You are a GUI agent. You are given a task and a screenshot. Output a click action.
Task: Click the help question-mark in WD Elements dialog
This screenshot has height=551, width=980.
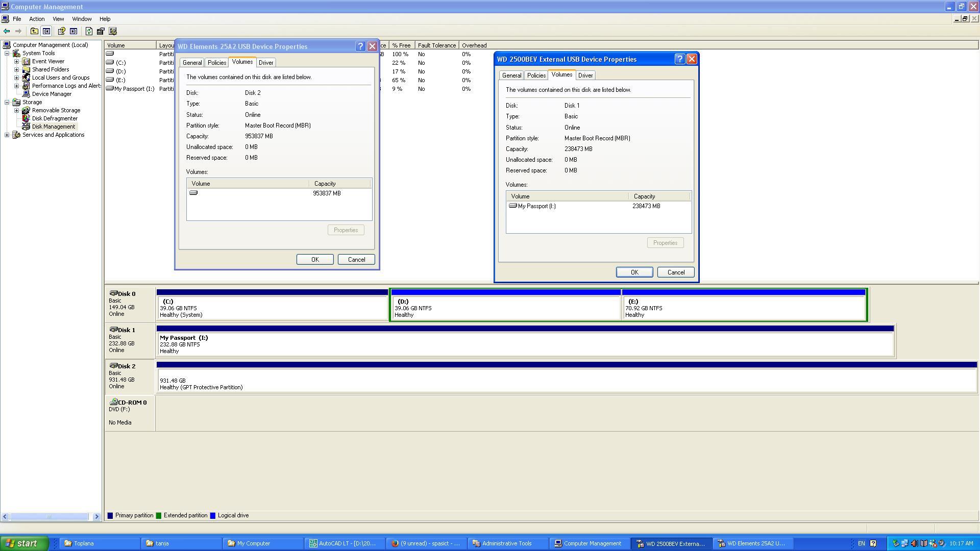click(360, 46)
